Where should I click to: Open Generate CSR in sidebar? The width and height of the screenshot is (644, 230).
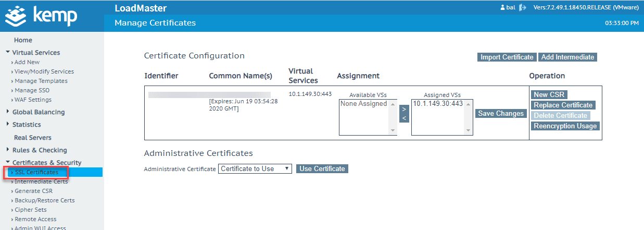pyautogui.click(x=33, y=191)
